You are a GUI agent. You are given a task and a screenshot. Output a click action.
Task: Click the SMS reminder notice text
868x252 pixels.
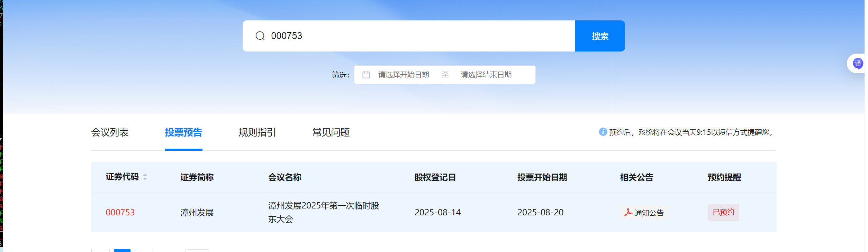(x=691, y=132)
